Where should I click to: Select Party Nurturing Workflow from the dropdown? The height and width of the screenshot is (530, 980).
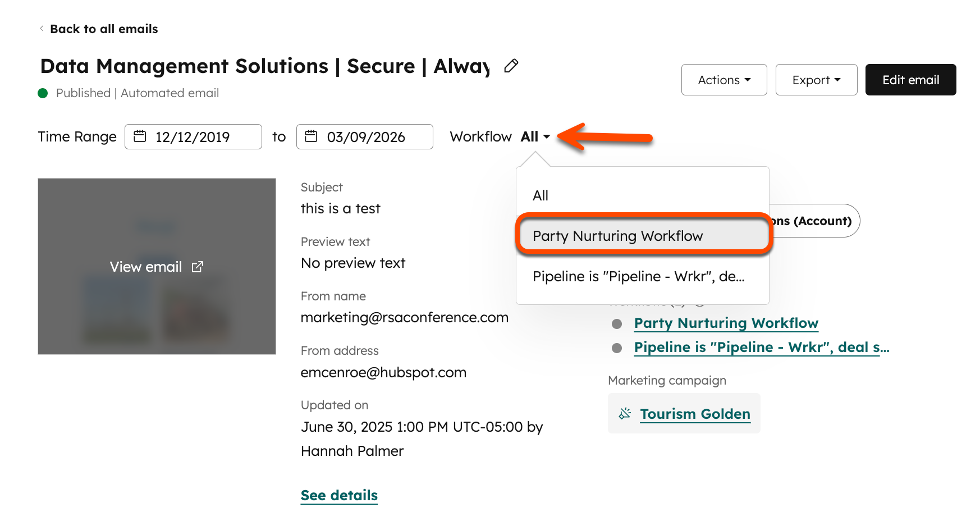tap(617, 236)
